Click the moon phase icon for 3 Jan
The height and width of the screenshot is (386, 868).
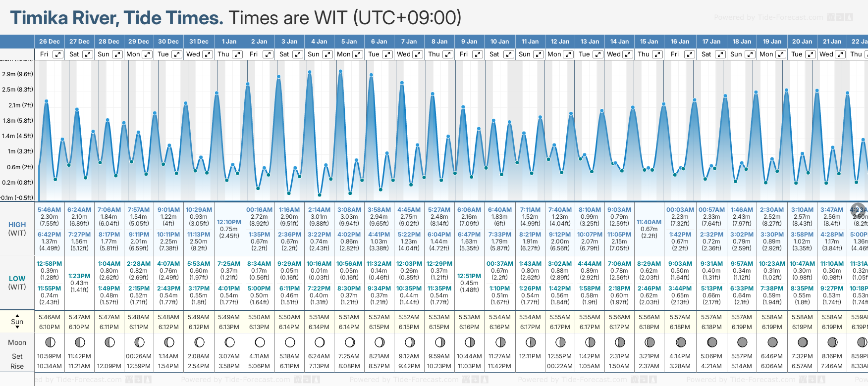(290, 342)
